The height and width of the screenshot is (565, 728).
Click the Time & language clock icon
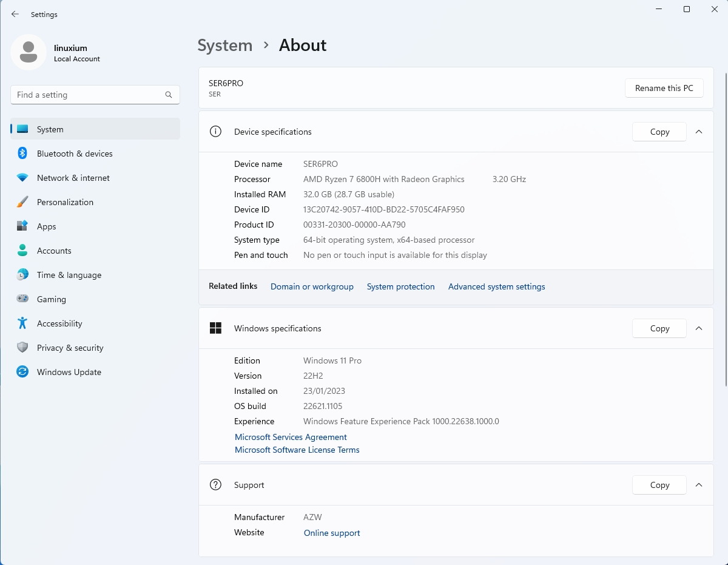click(x=22, y=275)
